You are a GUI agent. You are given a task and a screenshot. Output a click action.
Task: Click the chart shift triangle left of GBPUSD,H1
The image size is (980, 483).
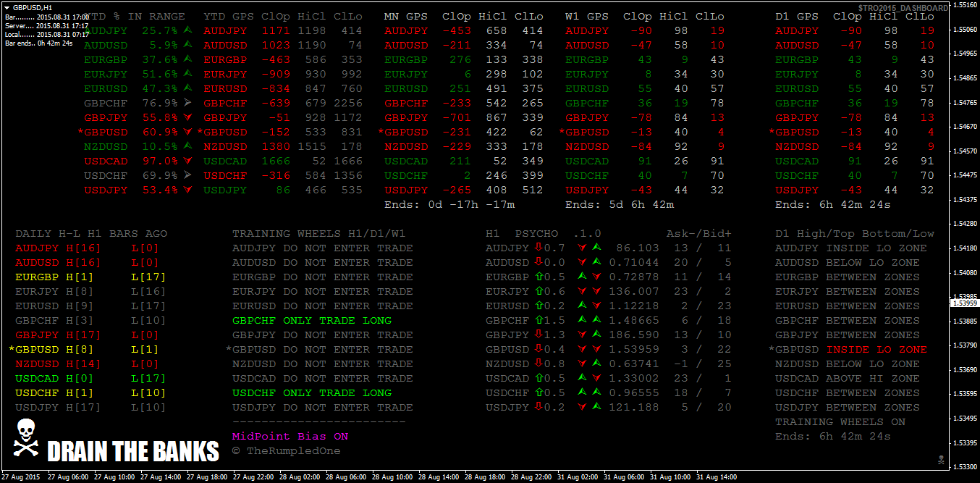coord(7,7)
